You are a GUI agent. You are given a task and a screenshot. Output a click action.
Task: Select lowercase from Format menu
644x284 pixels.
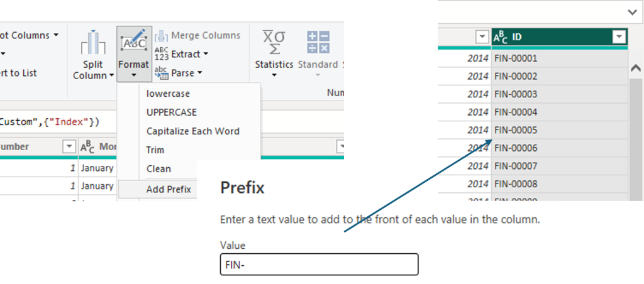168,94
